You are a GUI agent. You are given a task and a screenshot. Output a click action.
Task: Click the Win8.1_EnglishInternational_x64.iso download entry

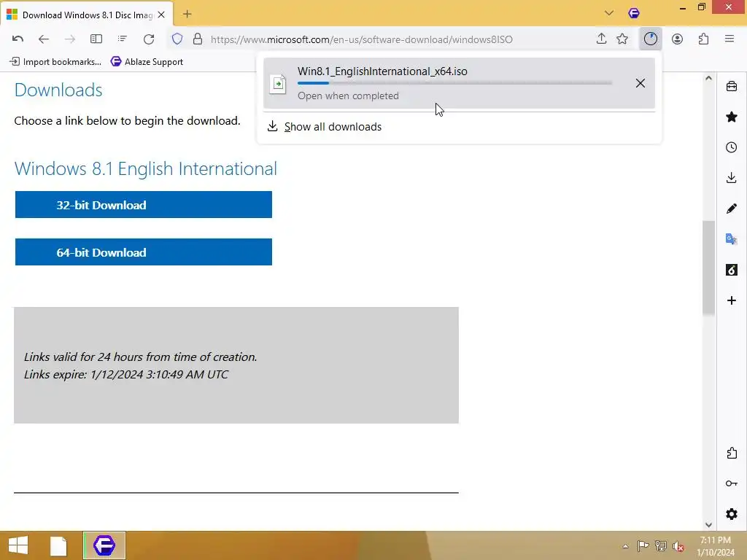(460, 83)
